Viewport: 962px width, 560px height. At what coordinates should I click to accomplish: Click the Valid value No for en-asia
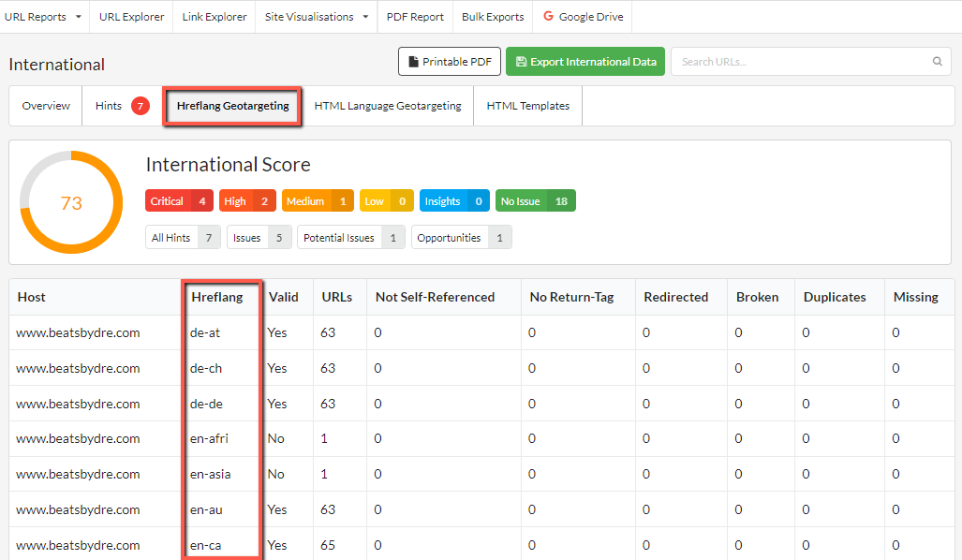pos(276,474)
